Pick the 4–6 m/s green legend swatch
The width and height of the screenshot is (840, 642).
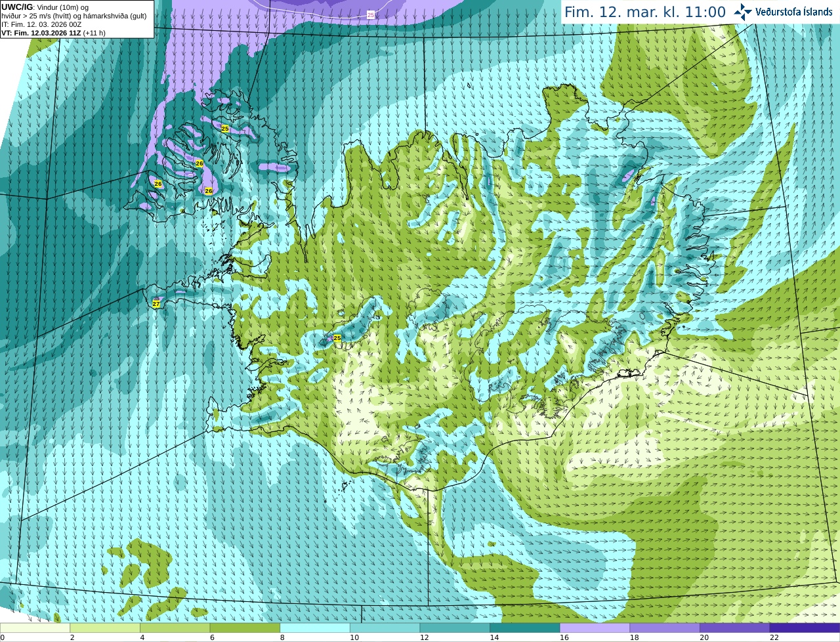[x=175, y=628]
